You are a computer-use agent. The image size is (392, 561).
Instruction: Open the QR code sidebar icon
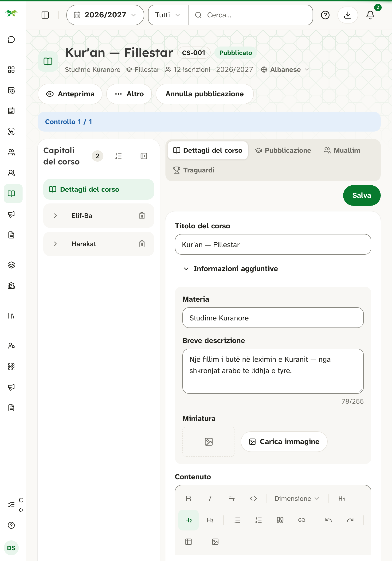coord(11,366)
